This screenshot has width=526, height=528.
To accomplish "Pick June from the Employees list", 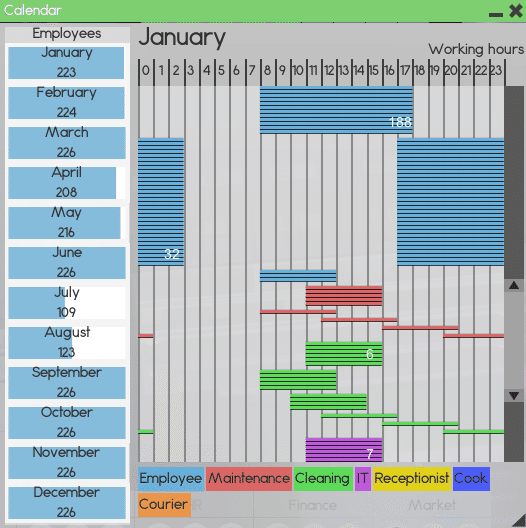I will 66,263.
